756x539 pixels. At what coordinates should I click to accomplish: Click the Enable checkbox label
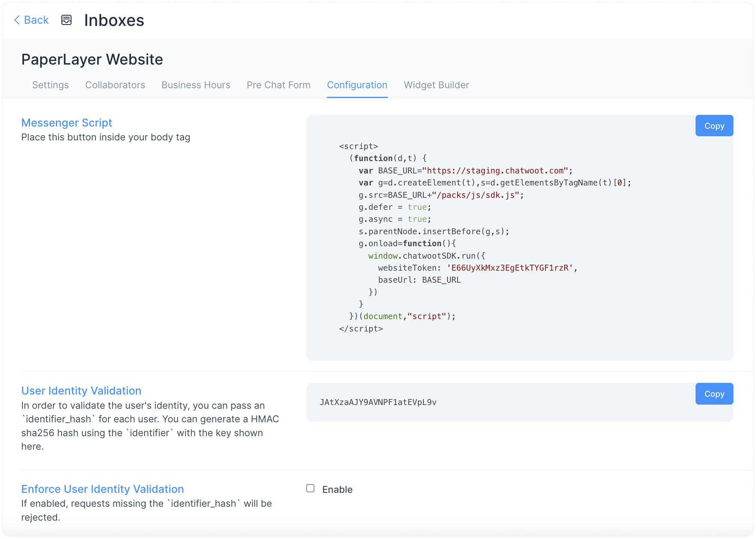pyautogui.click(x=337, y=489)
